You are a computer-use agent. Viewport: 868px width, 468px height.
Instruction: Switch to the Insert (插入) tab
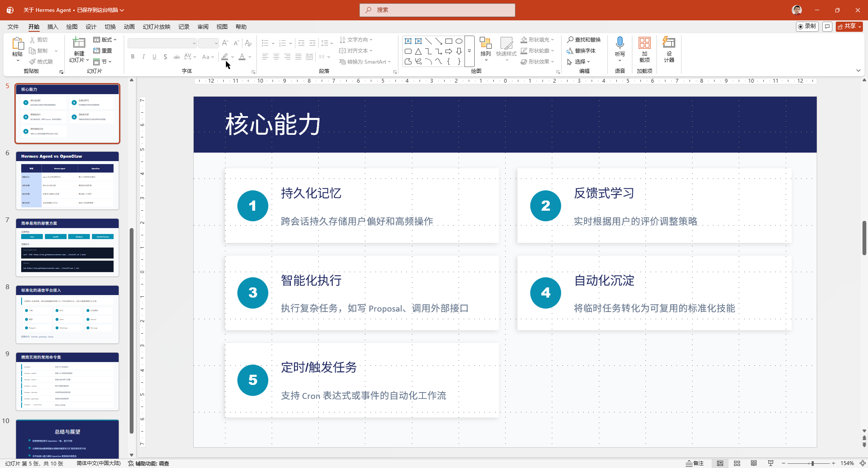click(53, 27)
